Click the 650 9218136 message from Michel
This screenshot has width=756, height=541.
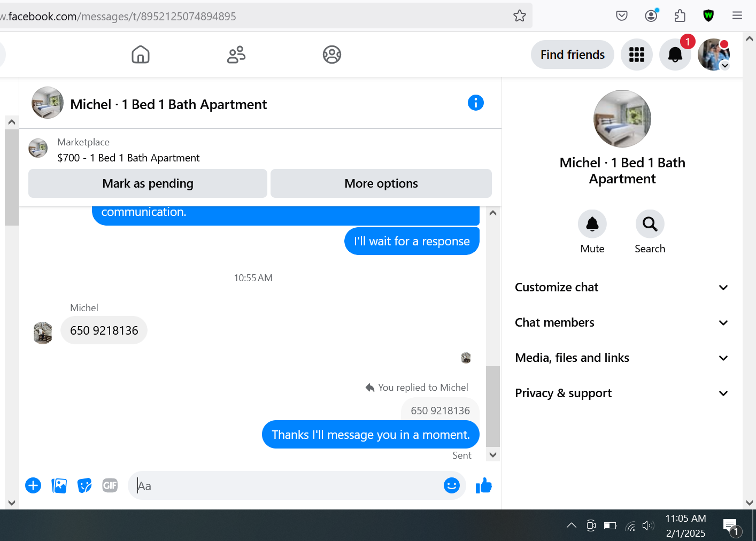[104, 330]
